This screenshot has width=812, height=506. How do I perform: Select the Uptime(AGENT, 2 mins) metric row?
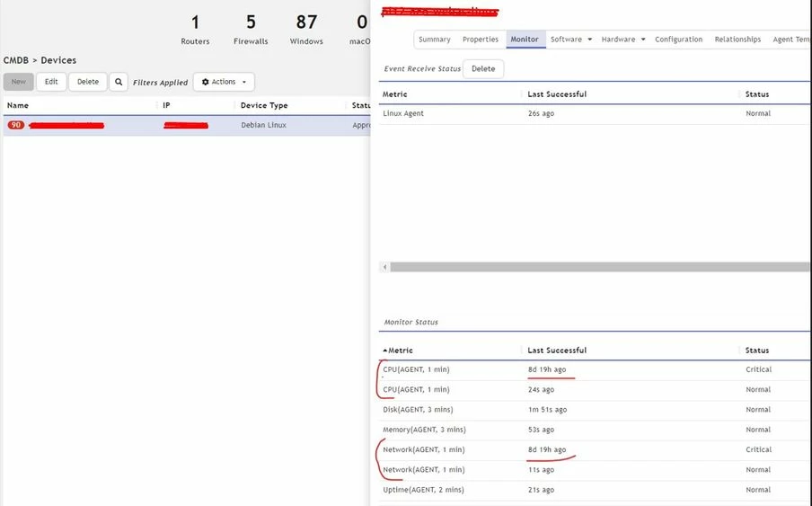coord(595,490)
